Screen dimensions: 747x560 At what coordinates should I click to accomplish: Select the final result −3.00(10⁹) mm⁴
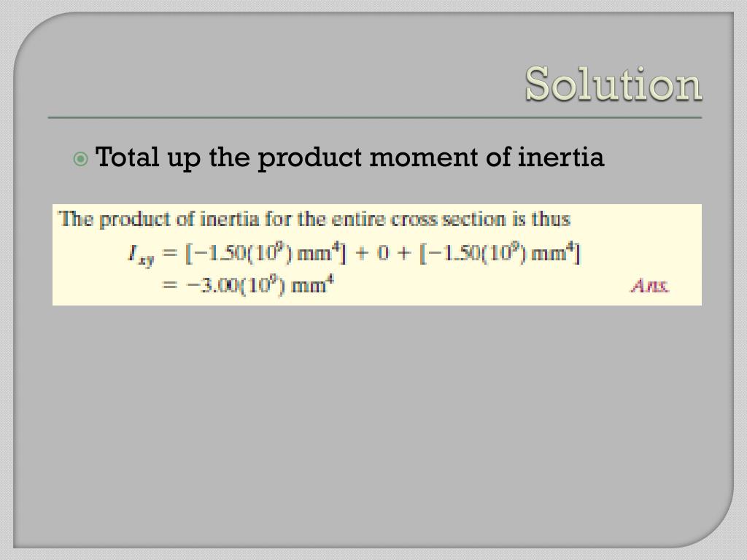point(260,286)
